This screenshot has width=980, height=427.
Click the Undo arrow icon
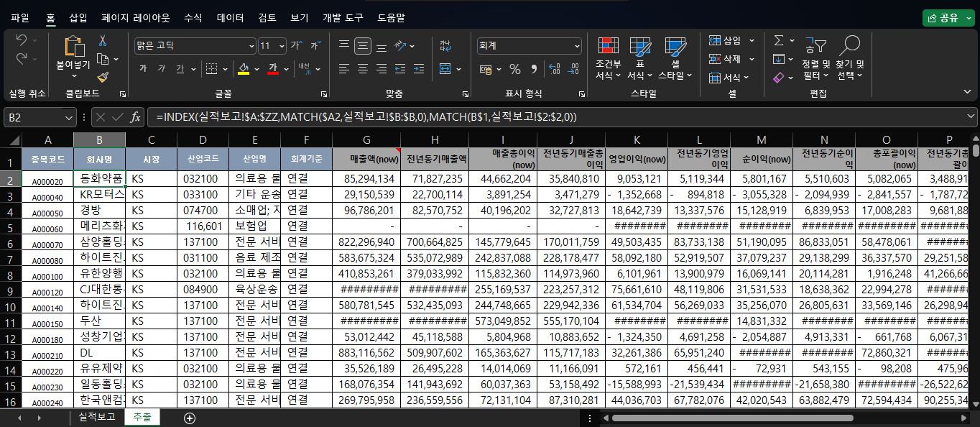click(21, 40)
